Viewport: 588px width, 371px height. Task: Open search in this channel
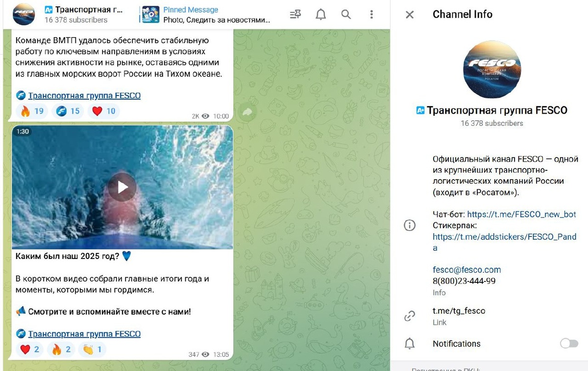click(x=346, y=15)
